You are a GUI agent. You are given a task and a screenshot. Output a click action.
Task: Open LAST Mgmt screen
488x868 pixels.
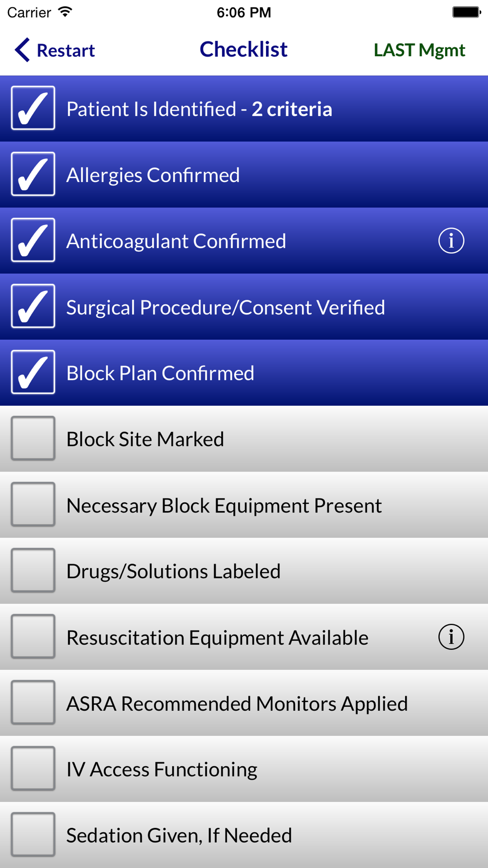[419, 50]
